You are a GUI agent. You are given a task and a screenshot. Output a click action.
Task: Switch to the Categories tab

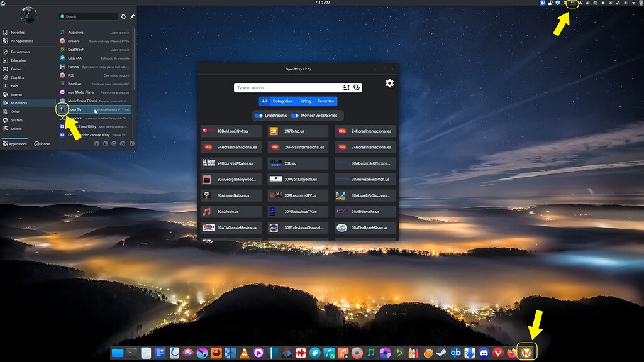[282, 101]
